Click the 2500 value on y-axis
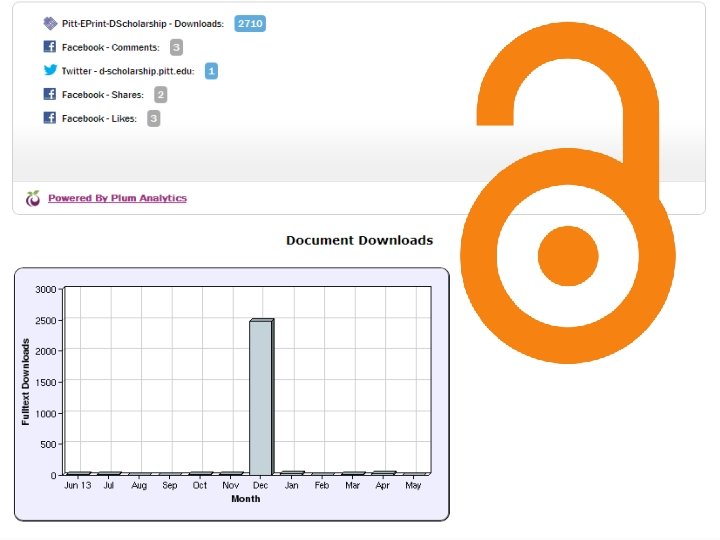This screenshot has height=540, width=720. 45,321
